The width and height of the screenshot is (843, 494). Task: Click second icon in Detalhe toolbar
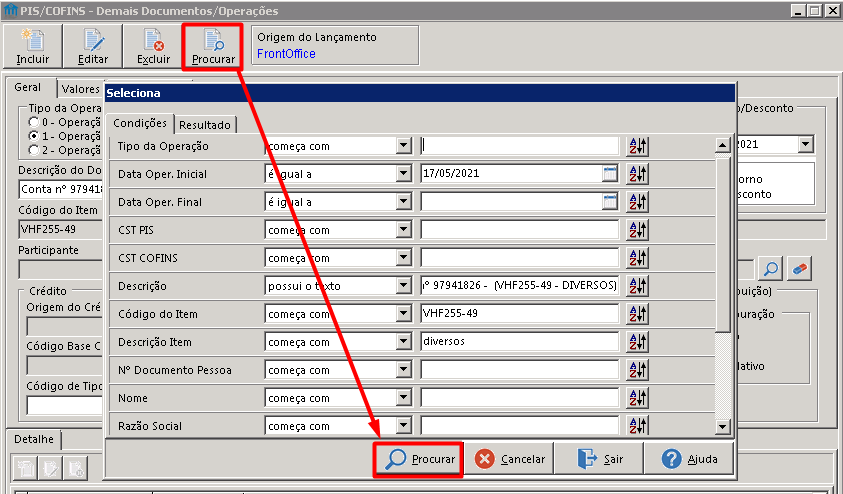50,468
